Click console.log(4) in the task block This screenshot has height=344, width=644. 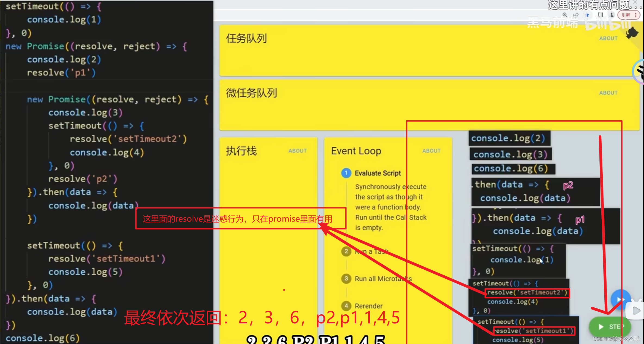(x=513, y=302)
